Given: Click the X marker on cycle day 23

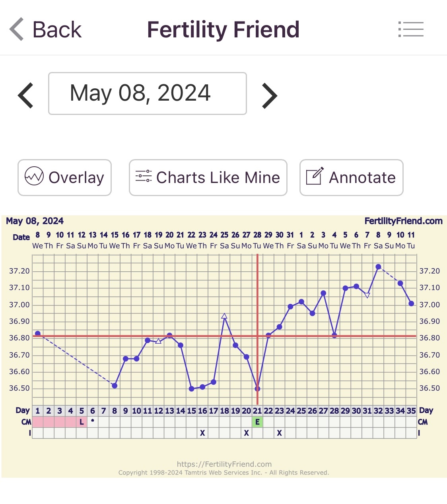Looking at the screenshot, I should (x=280, y=433).
